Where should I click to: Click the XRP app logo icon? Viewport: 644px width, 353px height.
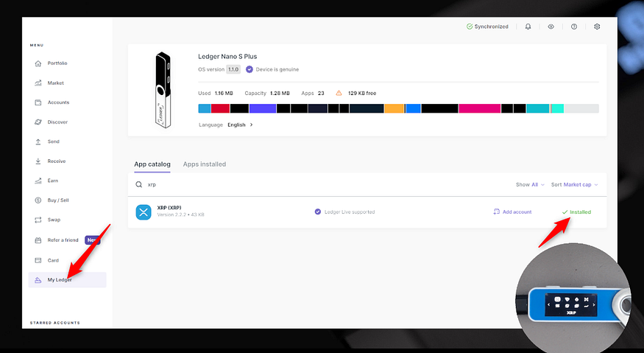click(144, 212)
